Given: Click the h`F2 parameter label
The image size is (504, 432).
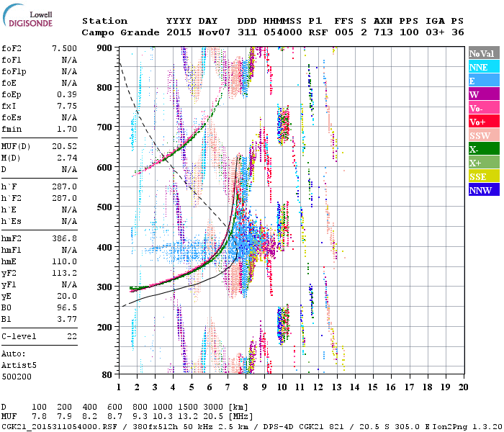Looking at the screenshot, I should (x=12, y=198).
